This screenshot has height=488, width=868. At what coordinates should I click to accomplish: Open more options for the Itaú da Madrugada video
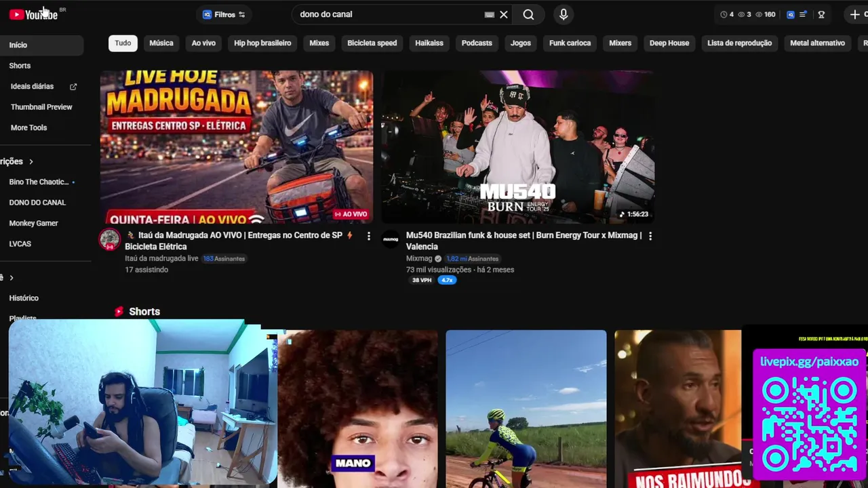pyautogui.click(x=369, y=236)
